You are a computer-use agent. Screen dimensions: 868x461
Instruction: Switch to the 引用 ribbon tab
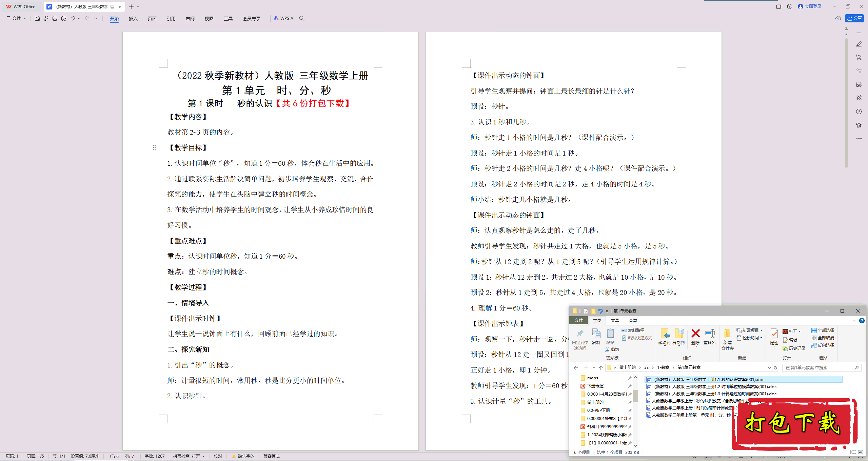(171, 19)
